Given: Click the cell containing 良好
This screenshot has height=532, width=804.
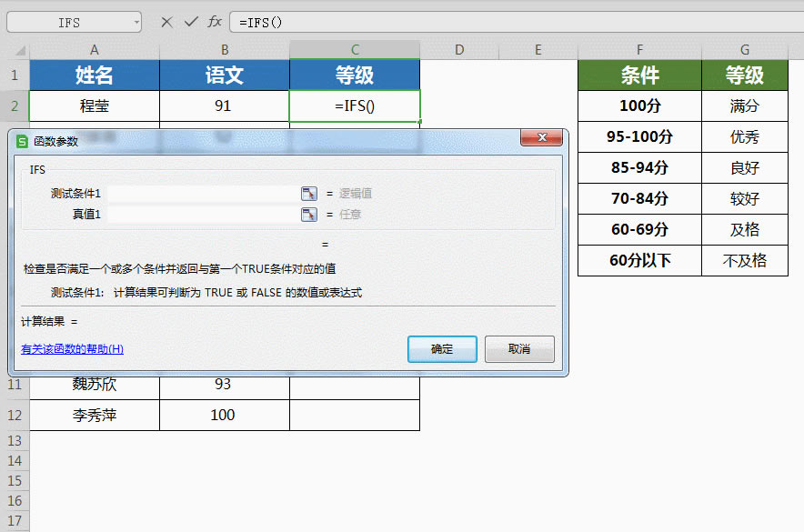Looking at the screenshot, I should (x=745, y=168).
